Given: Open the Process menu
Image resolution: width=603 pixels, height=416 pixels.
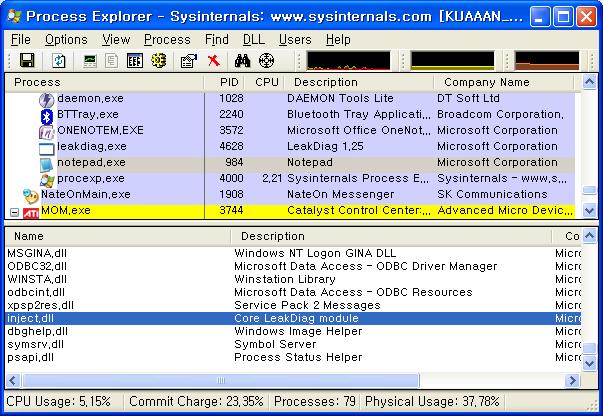Looking at the screenshot, I should tap(167, 40).
